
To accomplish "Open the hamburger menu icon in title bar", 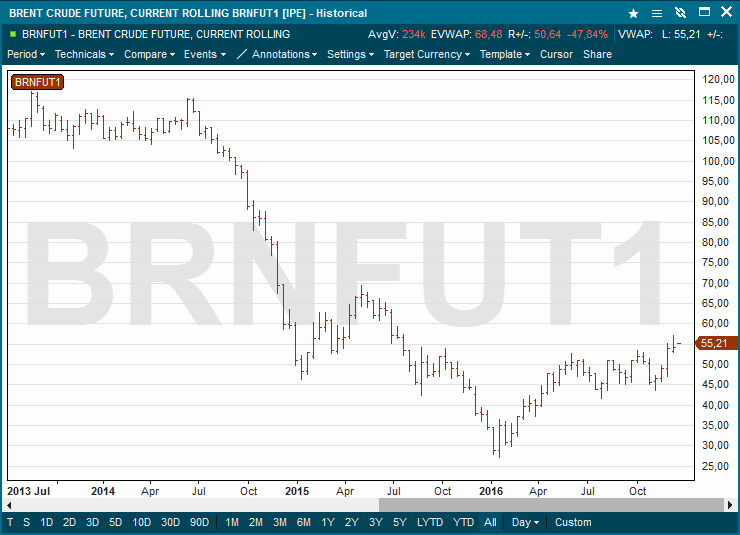I will pyautogui.click(x=656, y=13).
